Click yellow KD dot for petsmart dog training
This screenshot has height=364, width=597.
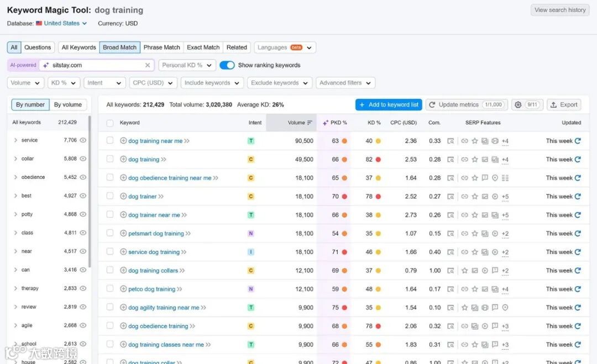point(378,234)
